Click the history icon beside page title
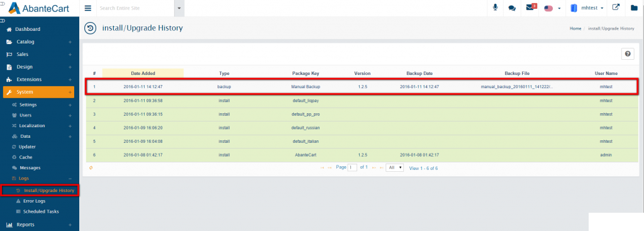644x231 pixels. (90, 28)
